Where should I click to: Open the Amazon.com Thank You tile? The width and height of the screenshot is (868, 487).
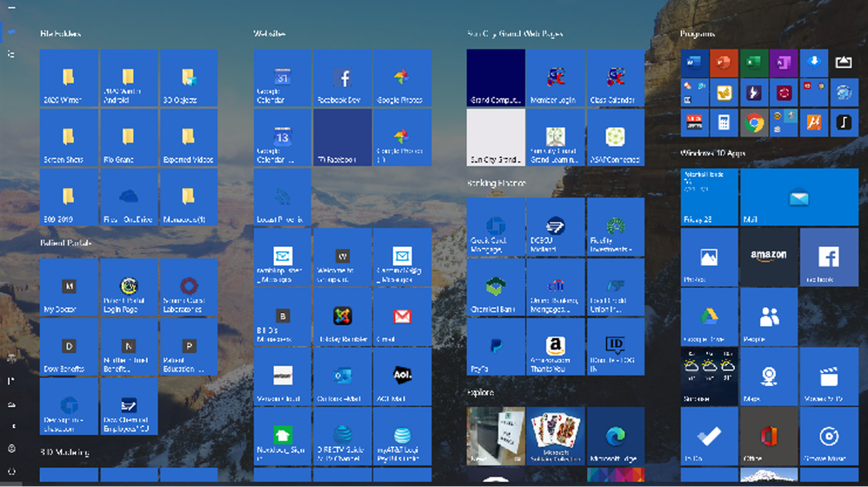point(555,346)
